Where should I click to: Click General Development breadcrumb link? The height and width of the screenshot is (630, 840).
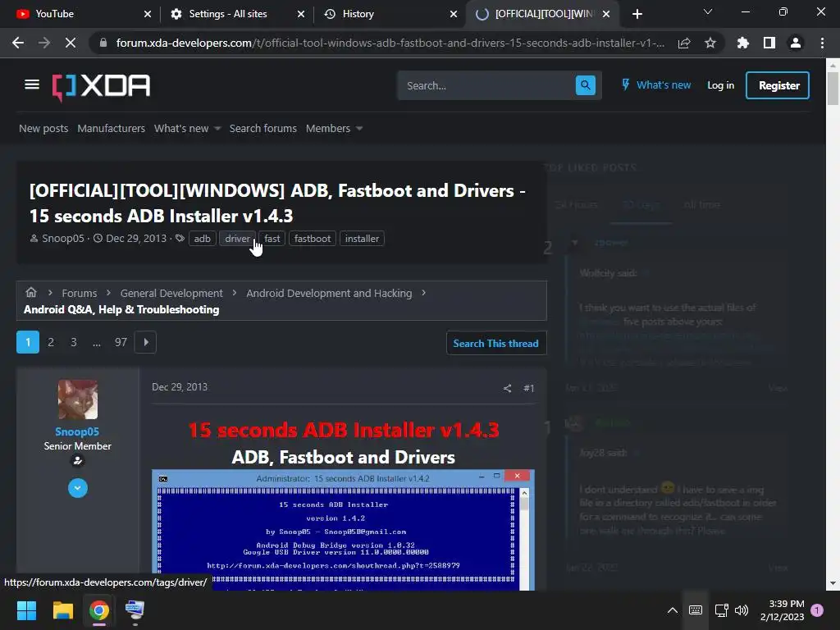(171, 293)
